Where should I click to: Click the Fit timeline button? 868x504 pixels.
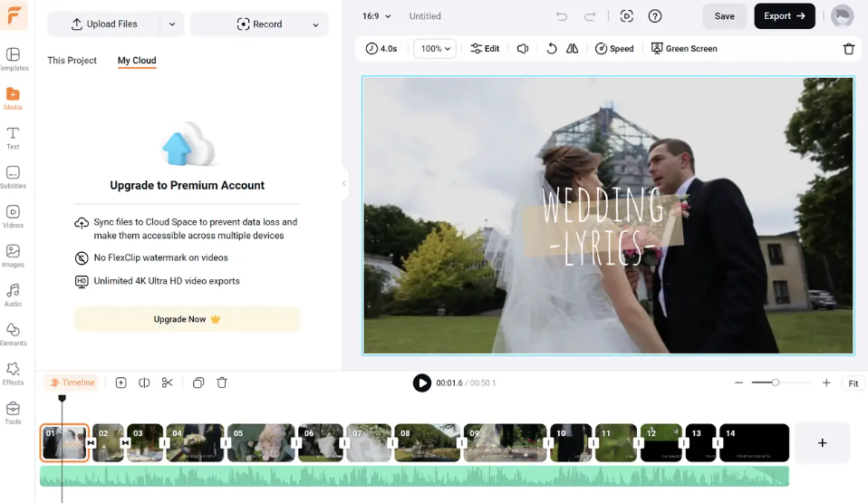coord(854,383)
